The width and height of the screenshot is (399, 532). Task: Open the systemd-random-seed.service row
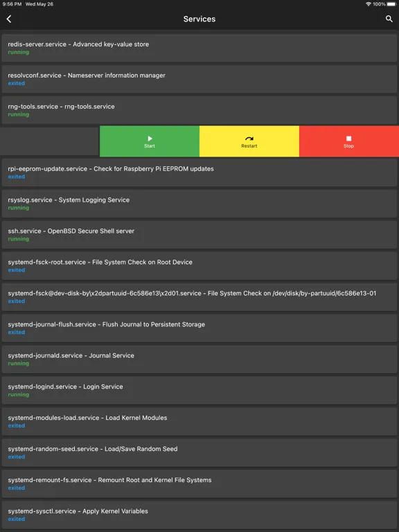click(199, 452)
